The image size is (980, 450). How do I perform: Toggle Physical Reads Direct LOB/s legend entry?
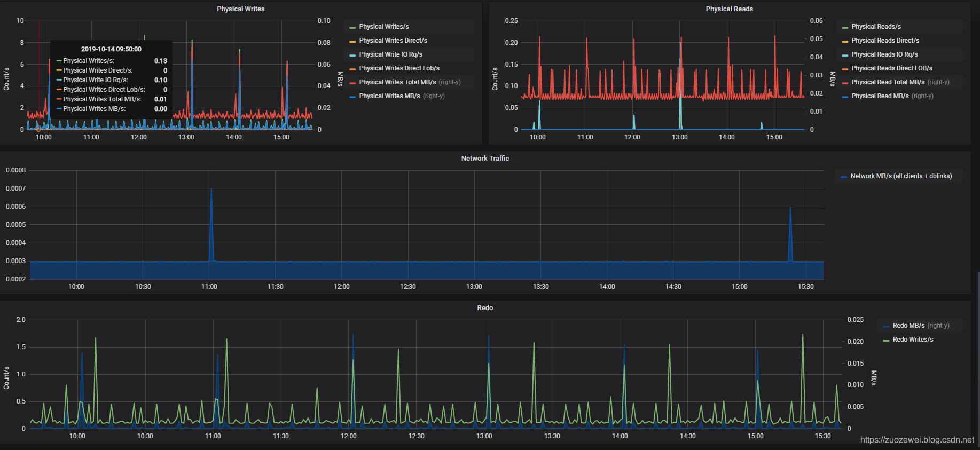(x=892, y=68)
